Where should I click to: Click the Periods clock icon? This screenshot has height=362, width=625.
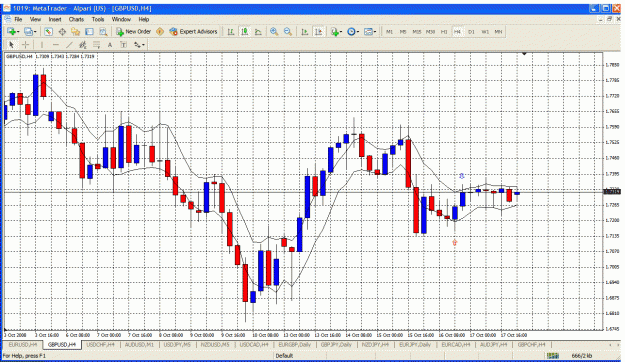point(351,32)
